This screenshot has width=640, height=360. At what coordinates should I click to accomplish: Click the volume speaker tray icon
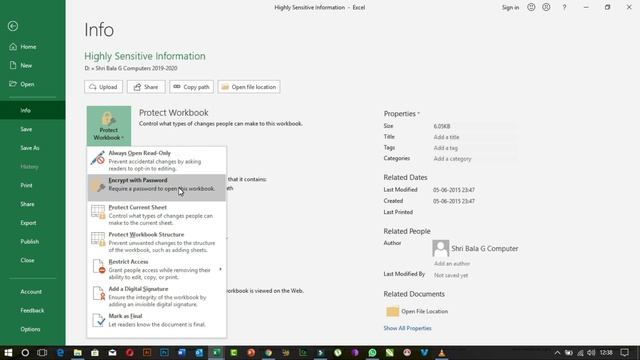pyautogui.click(x=591, y=353)
